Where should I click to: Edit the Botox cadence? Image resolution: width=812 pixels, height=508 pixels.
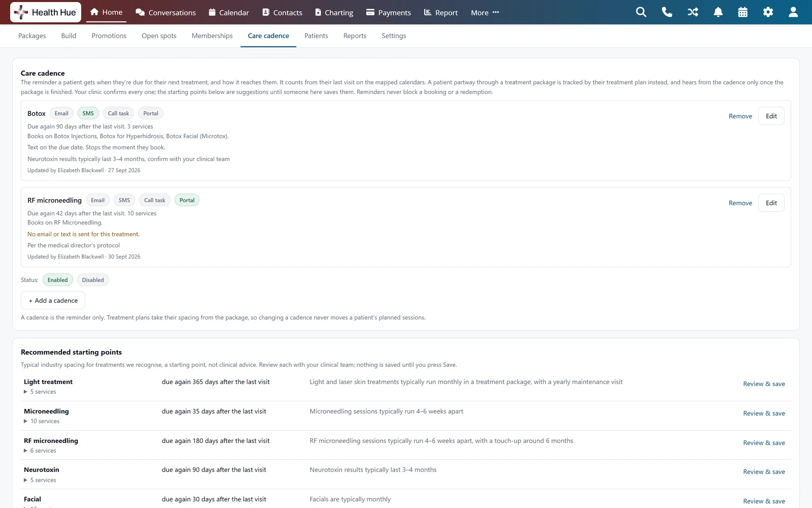click(x=771, y=116)
